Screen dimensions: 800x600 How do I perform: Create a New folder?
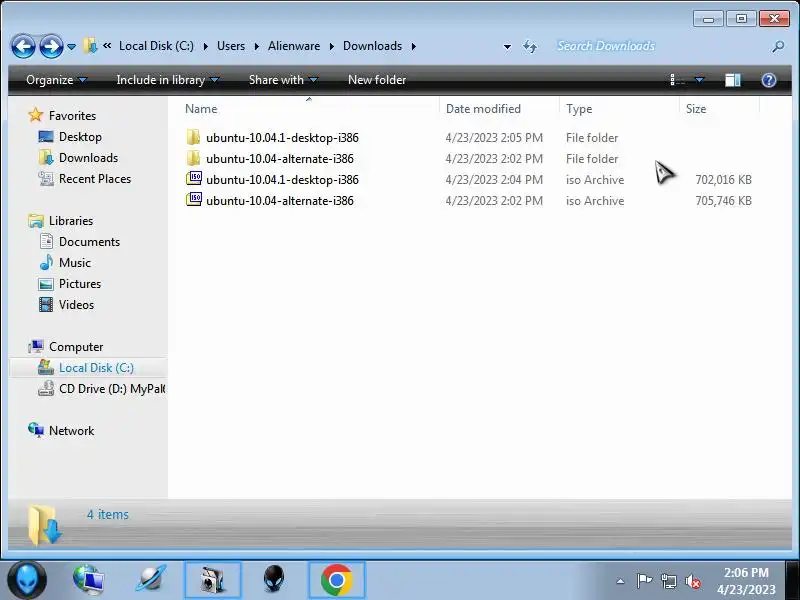(377, 80)
